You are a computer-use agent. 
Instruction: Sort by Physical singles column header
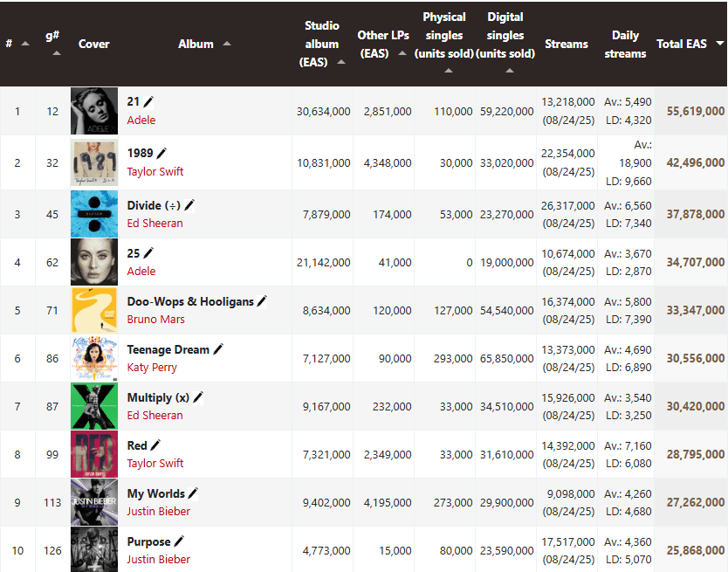click(443, 44)
